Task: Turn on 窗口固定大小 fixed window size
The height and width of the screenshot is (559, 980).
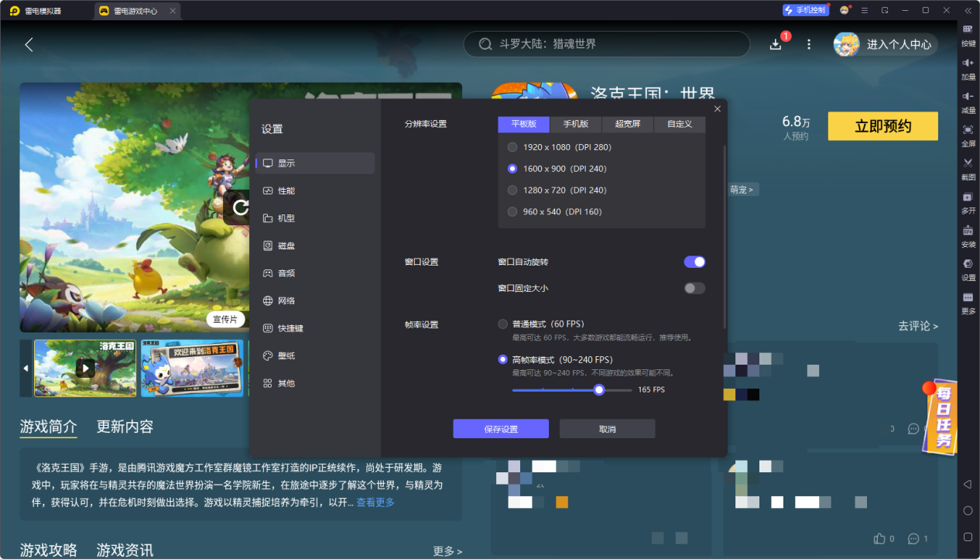Action: coord(694,287)
